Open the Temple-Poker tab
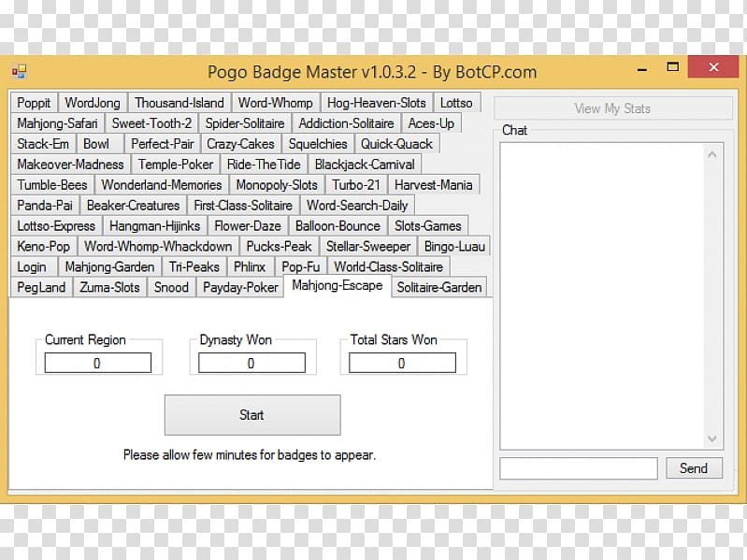The height and width of the screenshot is (560, 747). click(x=176, y=165)
